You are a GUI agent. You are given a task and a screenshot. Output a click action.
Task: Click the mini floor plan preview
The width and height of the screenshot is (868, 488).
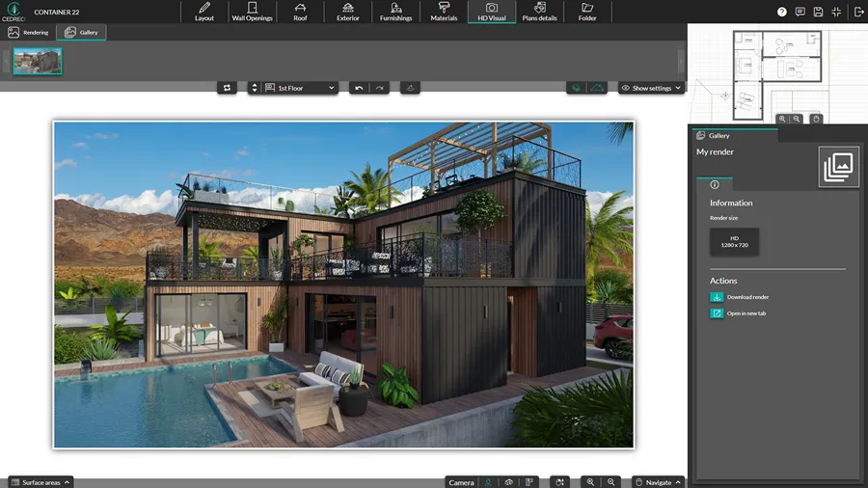click(777, 74)
